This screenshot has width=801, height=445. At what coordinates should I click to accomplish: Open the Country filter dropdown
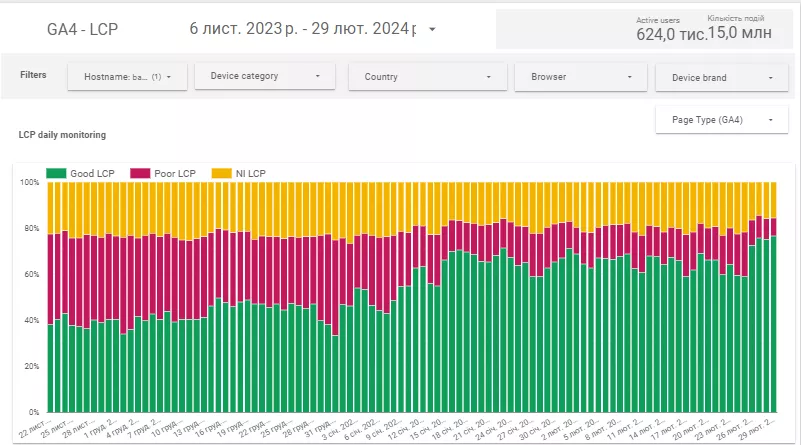(x=428, y=77)
